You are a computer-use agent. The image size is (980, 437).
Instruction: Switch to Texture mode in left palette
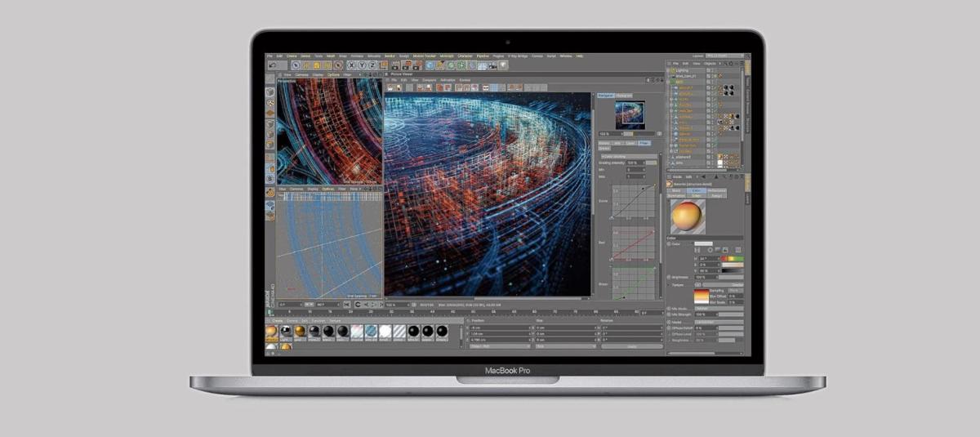point(270,102)
